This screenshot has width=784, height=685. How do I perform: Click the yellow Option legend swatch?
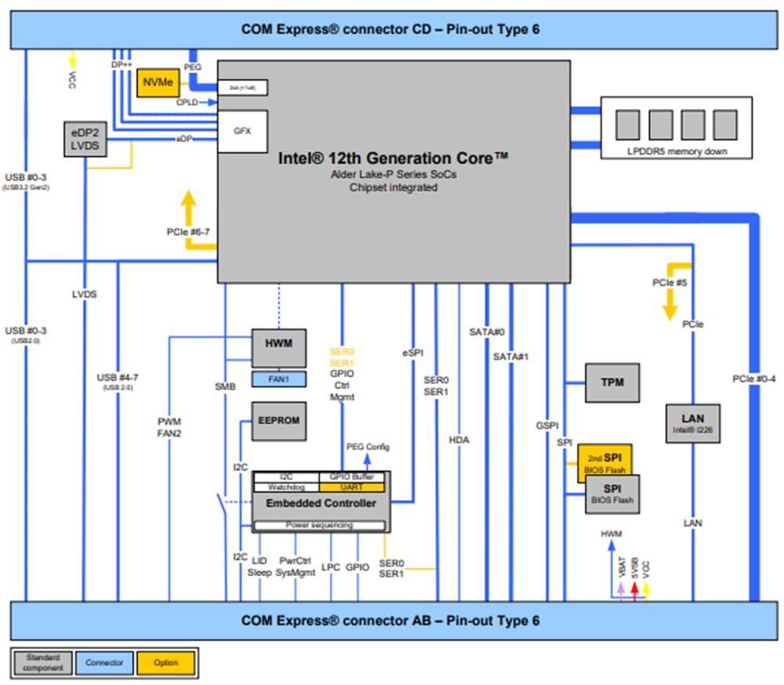click(165, 661)
